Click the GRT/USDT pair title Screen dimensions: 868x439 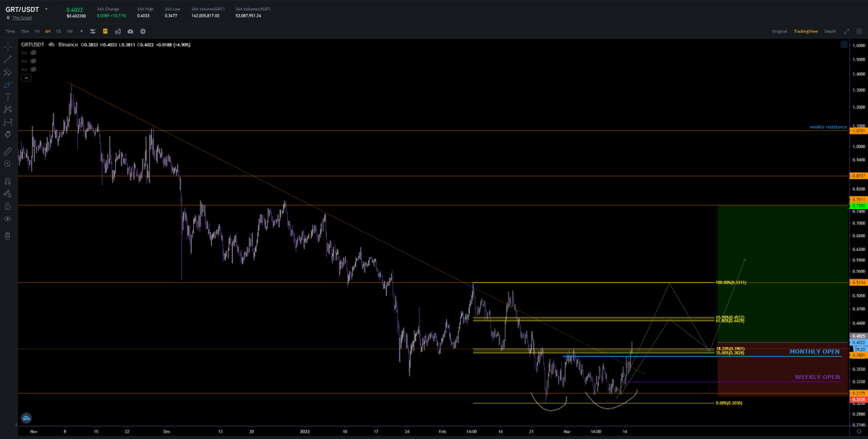(x=22, y=9)
